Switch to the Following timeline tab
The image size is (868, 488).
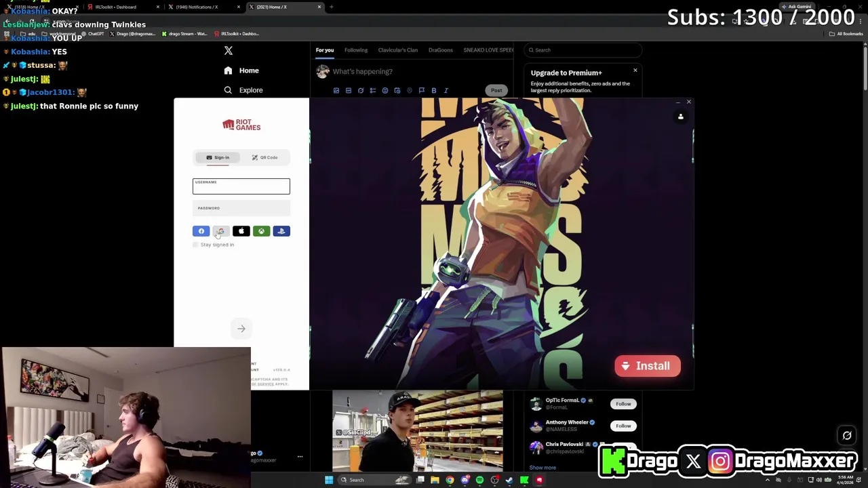click(356, 50)
